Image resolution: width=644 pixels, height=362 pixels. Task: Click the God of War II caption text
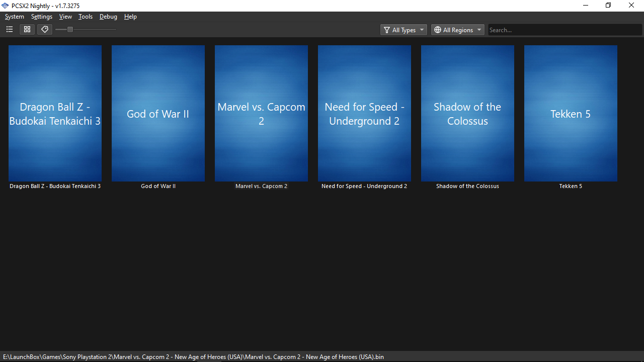tap(158, 186)
